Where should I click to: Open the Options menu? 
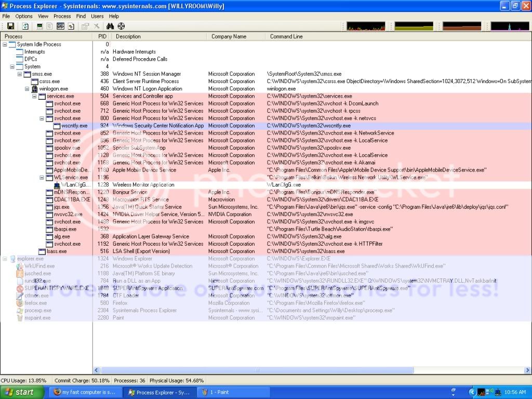pos(24,16)
